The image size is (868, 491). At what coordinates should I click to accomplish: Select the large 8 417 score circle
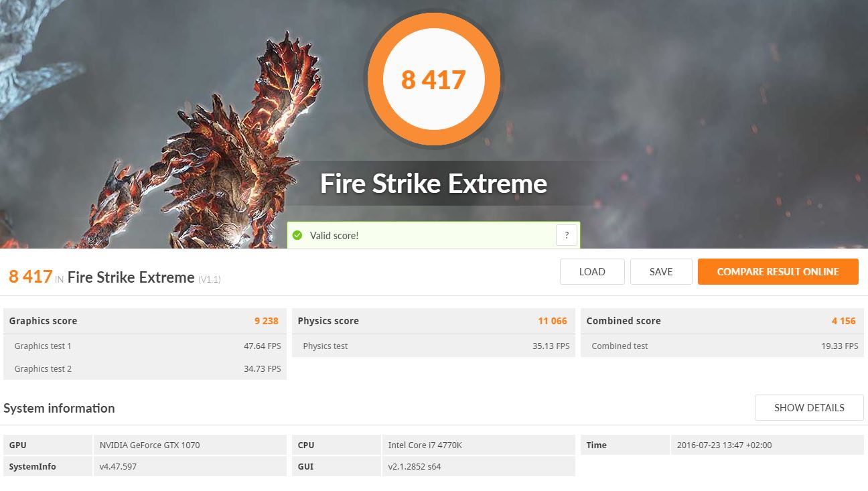[x=433, y=80]
